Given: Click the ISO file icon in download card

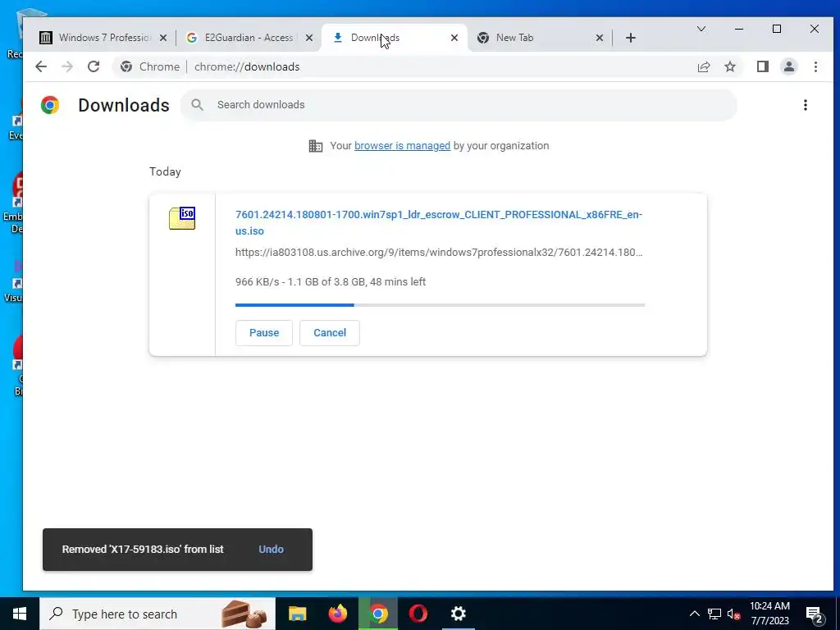Looking at the screenshot, I should [x=182, y=218].
